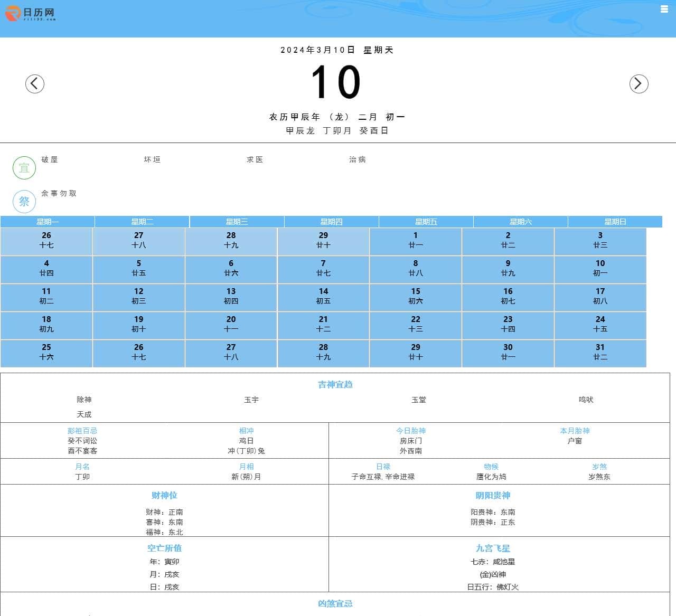Open the 求医 activity link

tap(255, 159)
